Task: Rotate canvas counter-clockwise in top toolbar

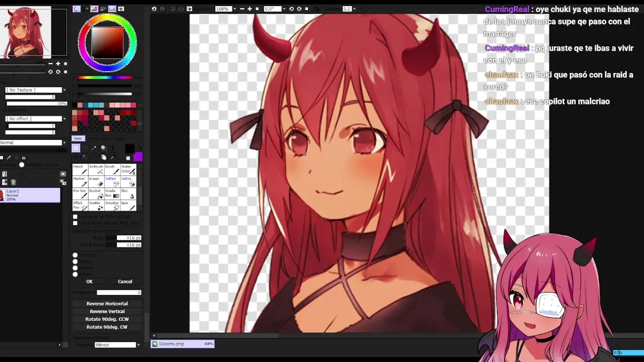Action: pos(291,9)
